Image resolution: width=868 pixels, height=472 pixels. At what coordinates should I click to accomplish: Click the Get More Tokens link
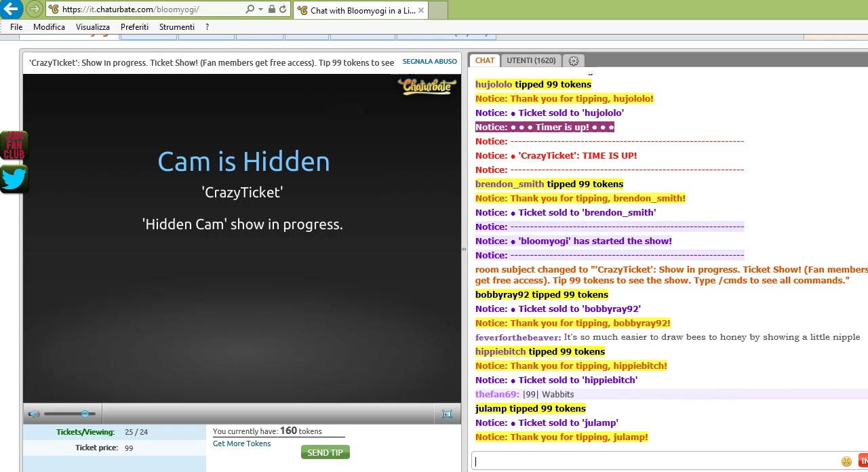[241, 444]
